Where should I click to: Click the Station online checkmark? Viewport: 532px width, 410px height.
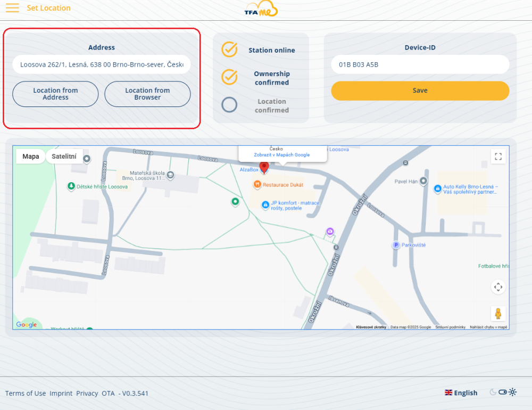pos(229,50)
